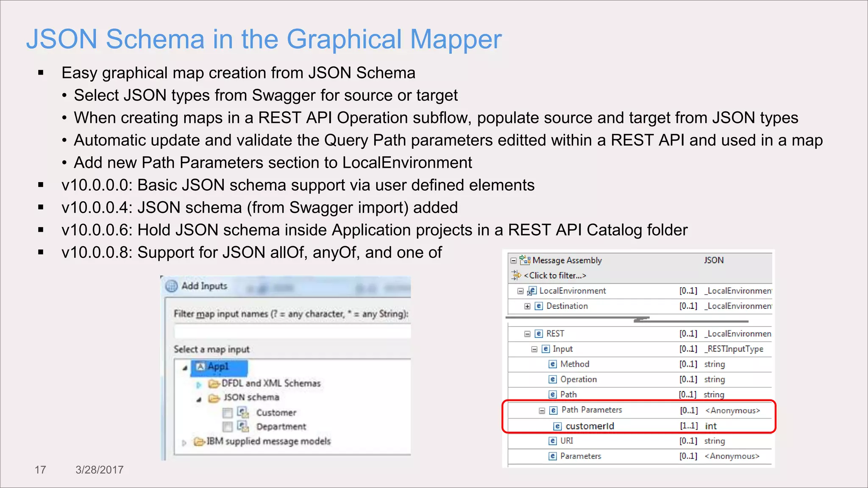Click the _RESTInputType type cell
868x488 pixels.
coord(734,349)
